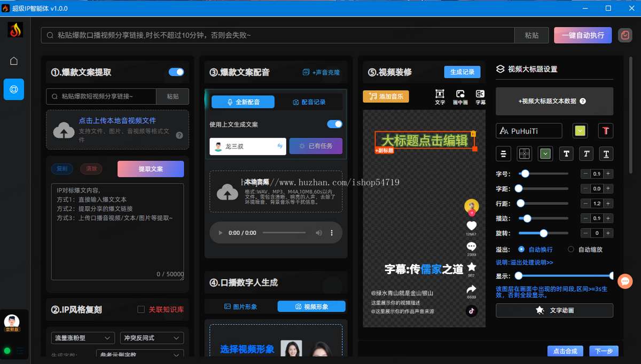Toggle the underline T style icon
This screenshot has width=641, height=364.
pyautogui.click(x=606, y=154)
